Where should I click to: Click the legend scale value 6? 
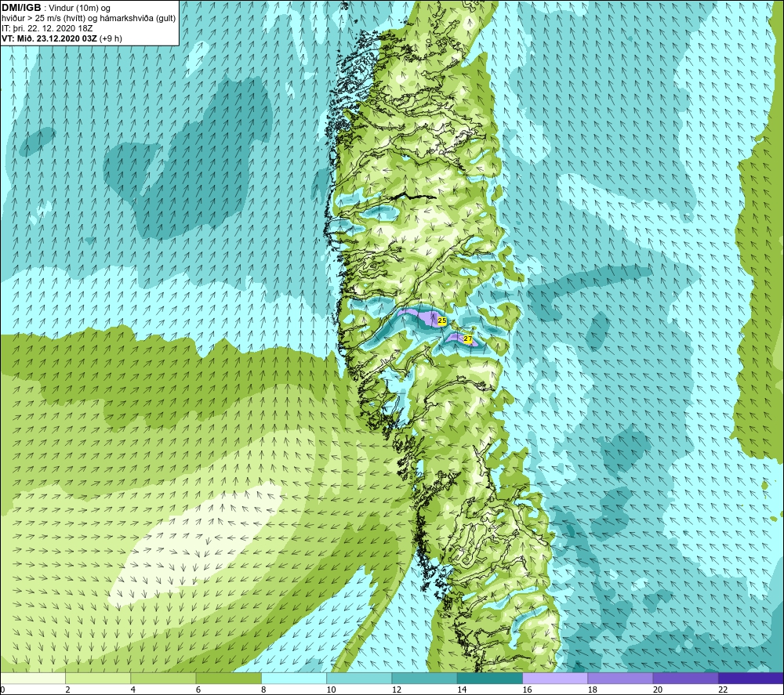tap(198, 690)
